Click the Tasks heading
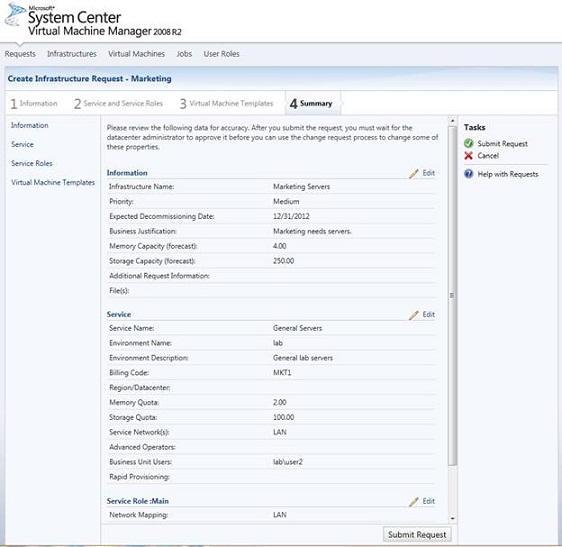This screenshot has width=562, height=547. coord(475,127)
